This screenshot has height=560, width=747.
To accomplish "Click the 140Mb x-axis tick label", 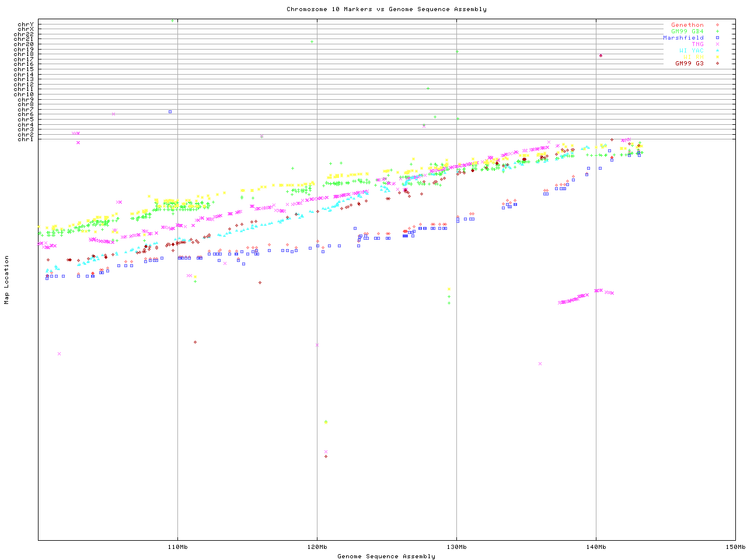I will [596, 547].
